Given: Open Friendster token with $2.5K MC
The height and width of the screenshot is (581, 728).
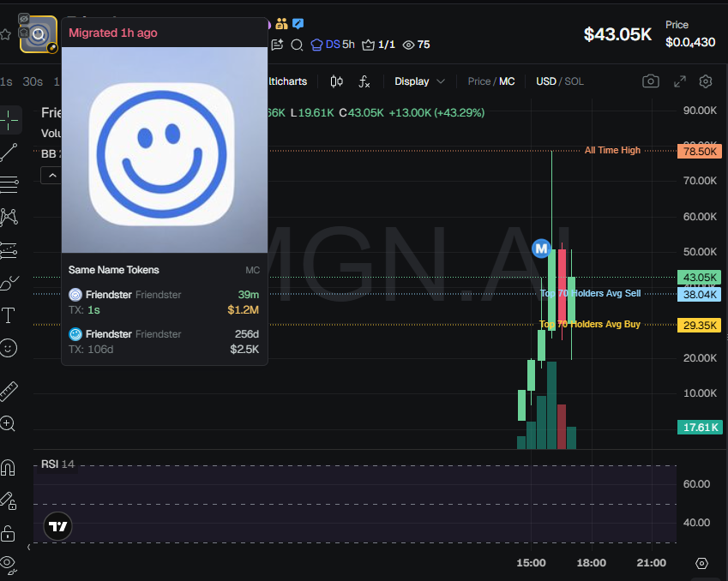Looking at the screenshot, I should [164, 342].
